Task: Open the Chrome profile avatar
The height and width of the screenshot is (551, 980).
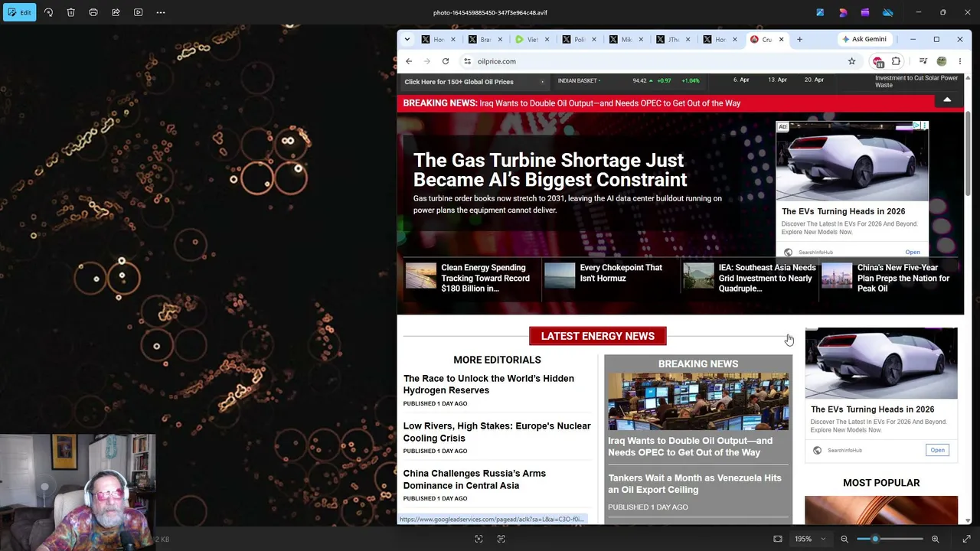Action: pos(942,61)
